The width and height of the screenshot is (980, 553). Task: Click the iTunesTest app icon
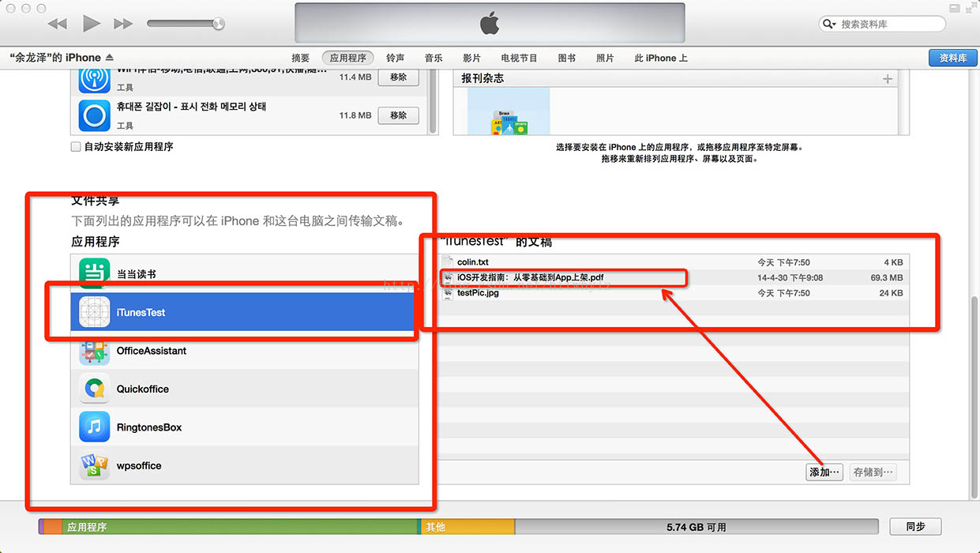pos(95,312)
